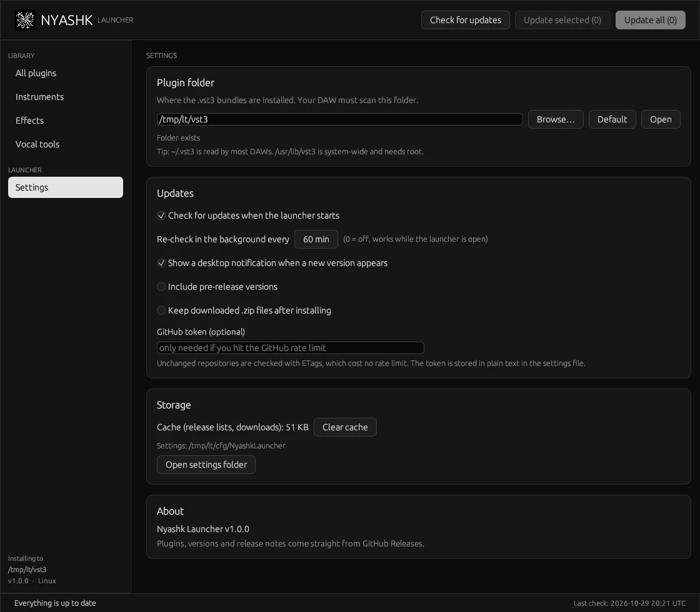Open the plugin folder

click(660, 119)
